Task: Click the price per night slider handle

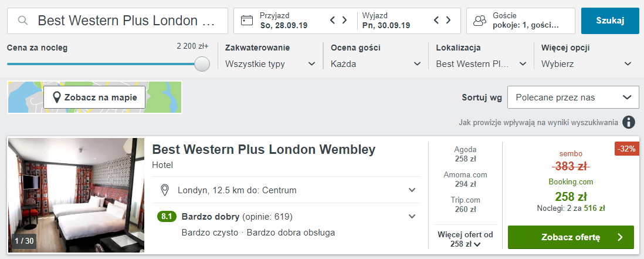Action: 202,64
